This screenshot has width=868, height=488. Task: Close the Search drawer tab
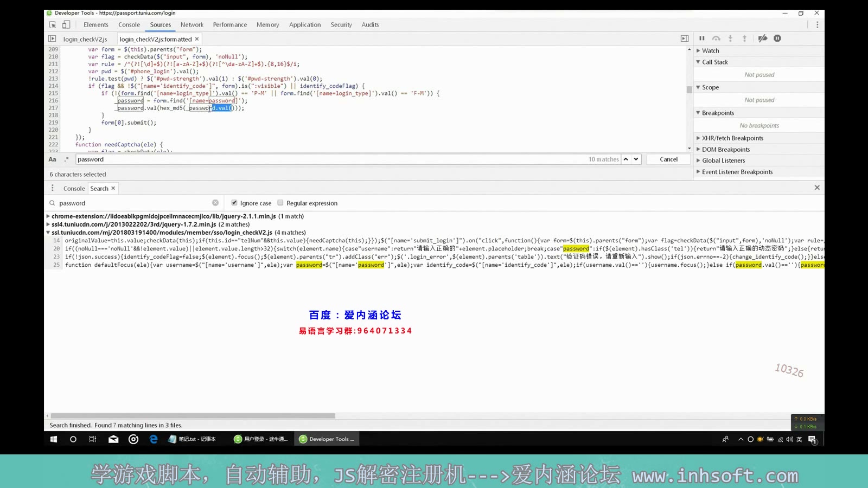[x=113, y=188]
